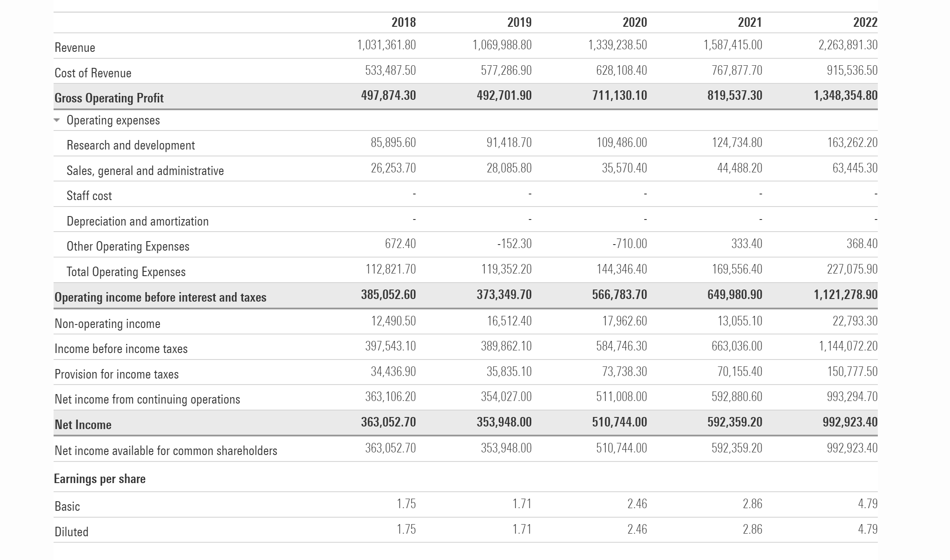Collapse the Operating expenses section
Screen dimensions: 950x560
(x=57, y=120)
